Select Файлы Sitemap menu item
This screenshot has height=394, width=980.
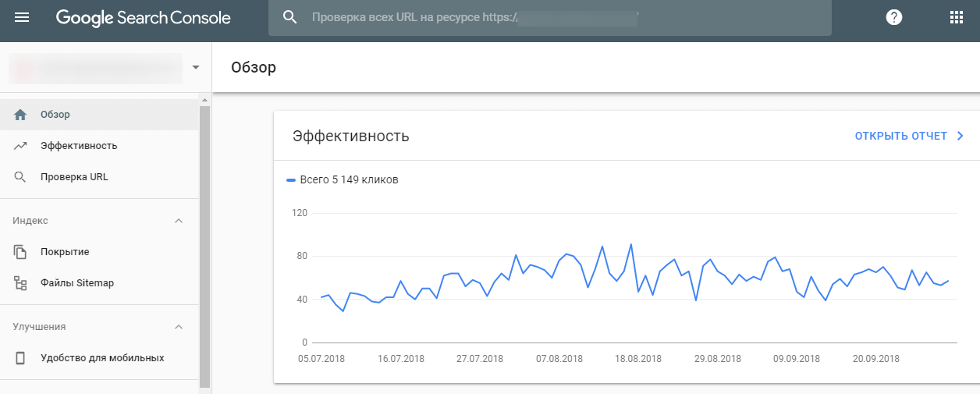[x=77, y=283]
